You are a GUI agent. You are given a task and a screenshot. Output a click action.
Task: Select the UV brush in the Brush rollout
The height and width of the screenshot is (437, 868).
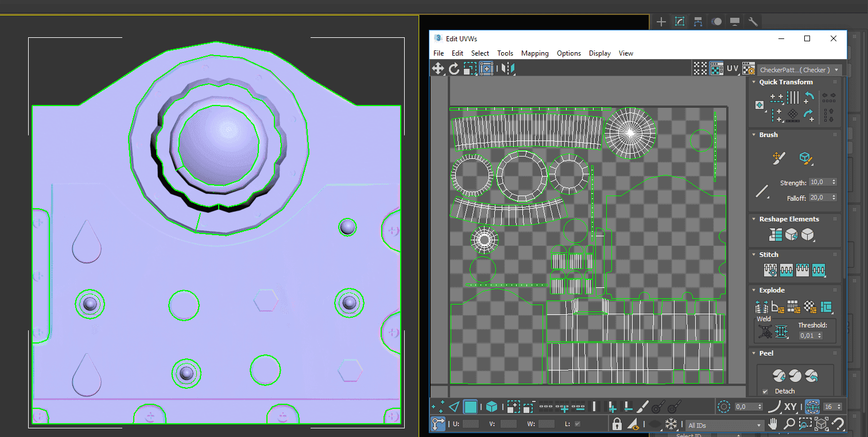point(778,158)
